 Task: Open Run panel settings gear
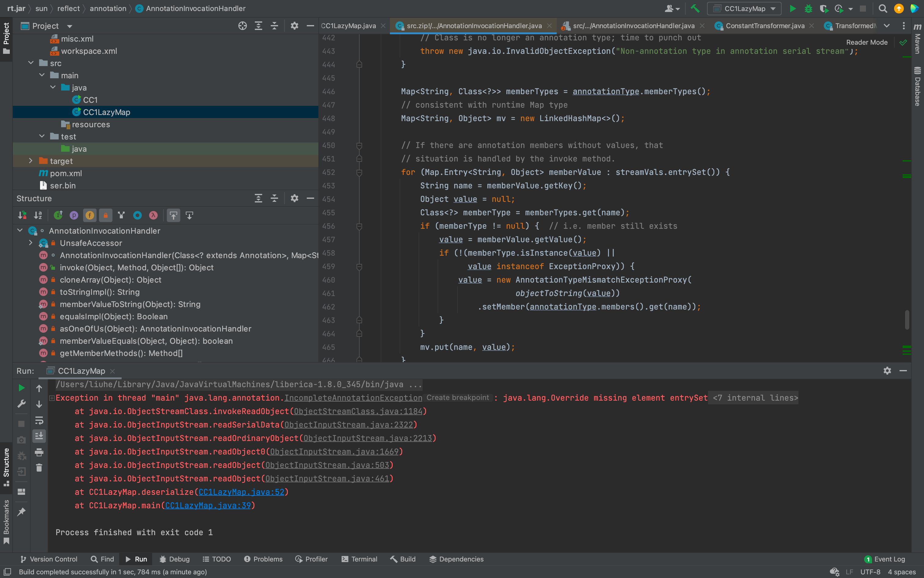(887, 370)
